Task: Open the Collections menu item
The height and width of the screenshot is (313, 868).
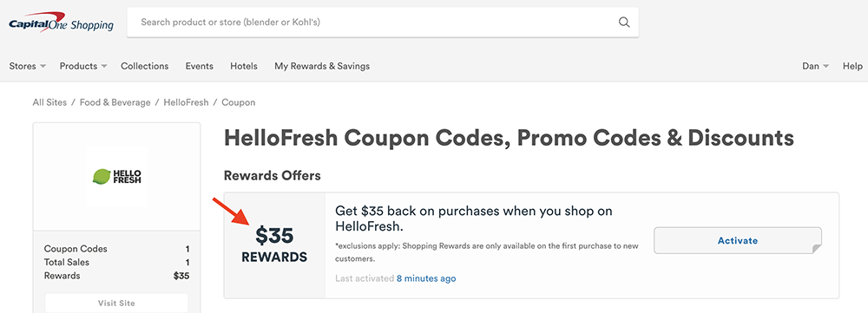Action: (144, 66)
